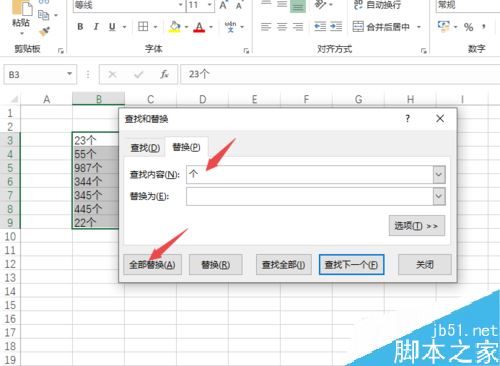This screenshot has width=500, height=366.
Task: Click 替换(R) button
Action: 216,265
